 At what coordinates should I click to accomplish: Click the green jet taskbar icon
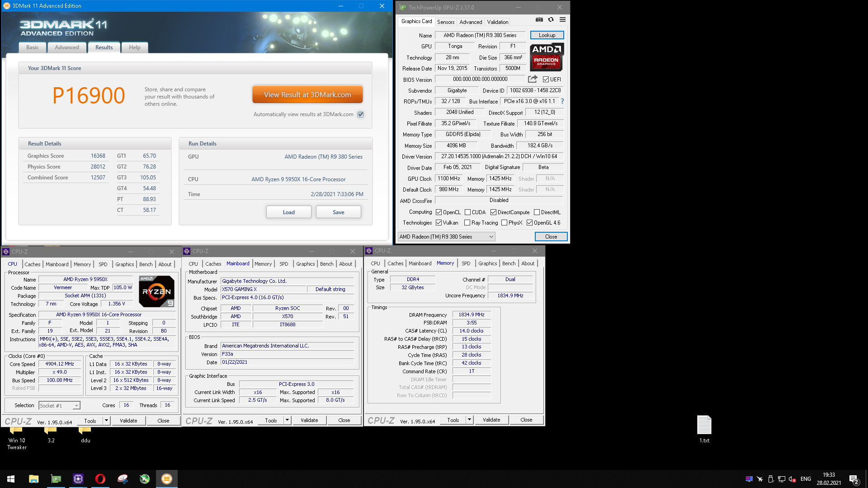tap(144, 479)
